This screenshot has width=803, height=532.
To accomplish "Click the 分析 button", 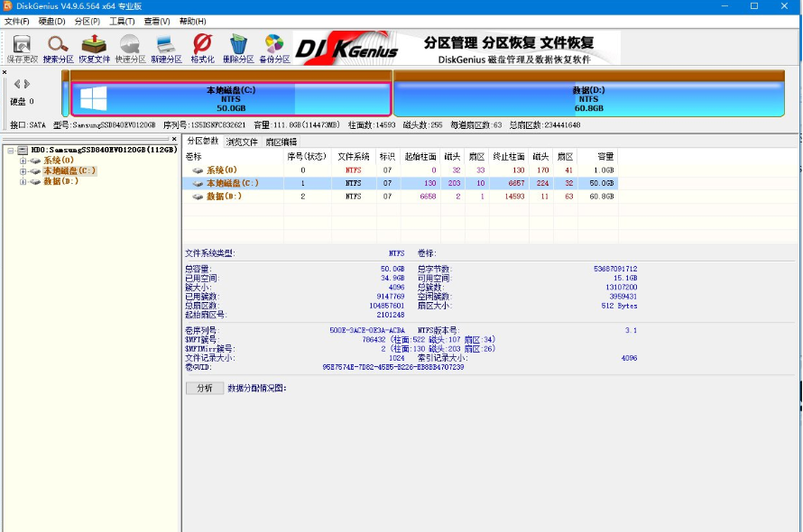I will tap(205, 388).
